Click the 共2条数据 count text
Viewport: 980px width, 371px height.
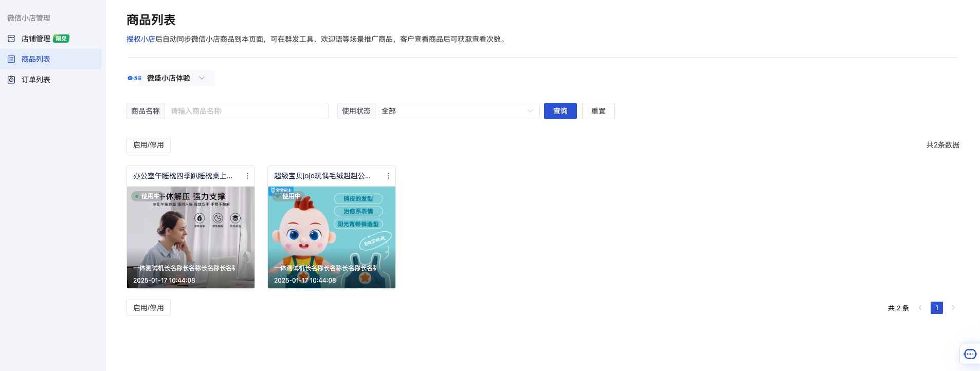(943, 145)
